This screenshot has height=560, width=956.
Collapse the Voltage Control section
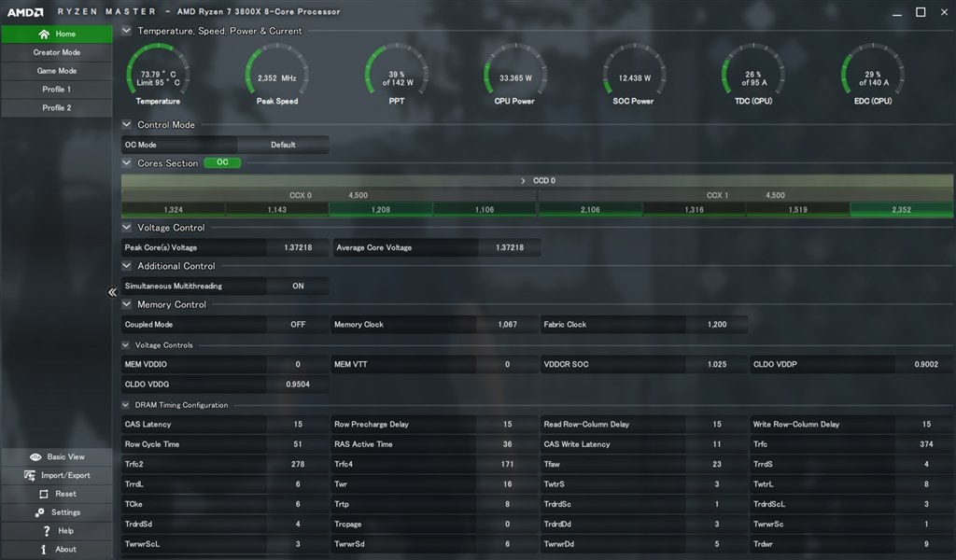(x=126, y=228)
